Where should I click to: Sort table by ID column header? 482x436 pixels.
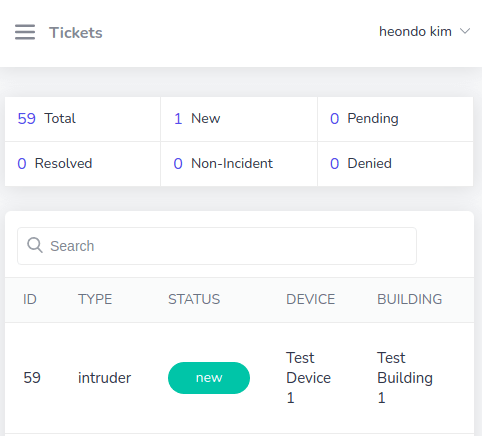point(30,299)
